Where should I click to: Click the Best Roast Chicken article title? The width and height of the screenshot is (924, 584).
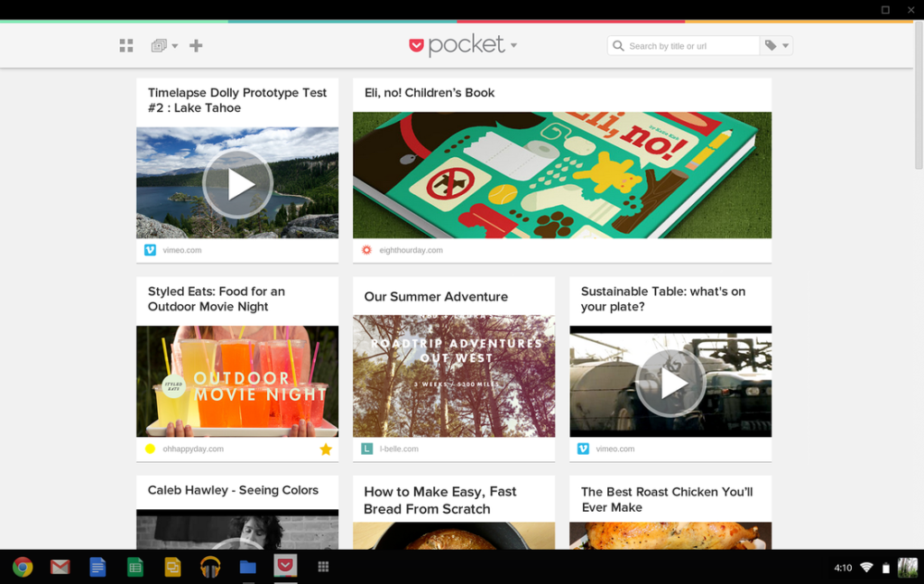[x=667, y=499]
